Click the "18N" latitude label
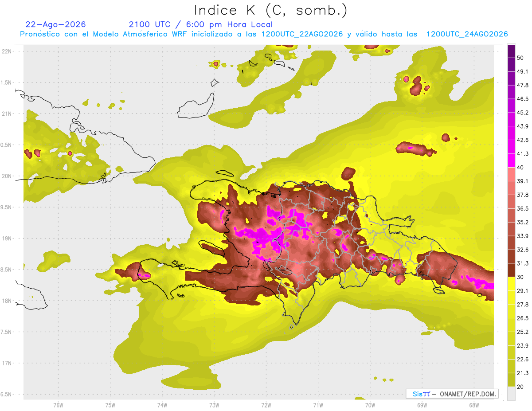Viewport: 532px width, 411px height. (7, 301)
